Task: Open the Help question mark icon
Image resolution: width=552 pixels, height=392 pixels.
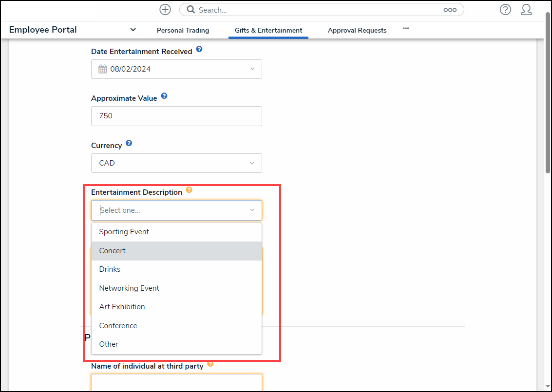Action: click(505, 10)
